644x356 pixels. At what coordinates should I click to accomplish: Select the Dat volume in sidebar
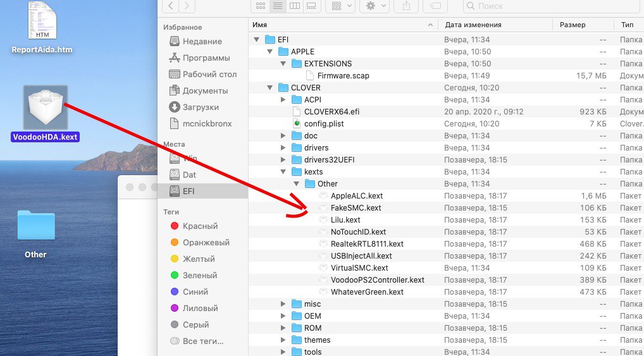point(183,175)
